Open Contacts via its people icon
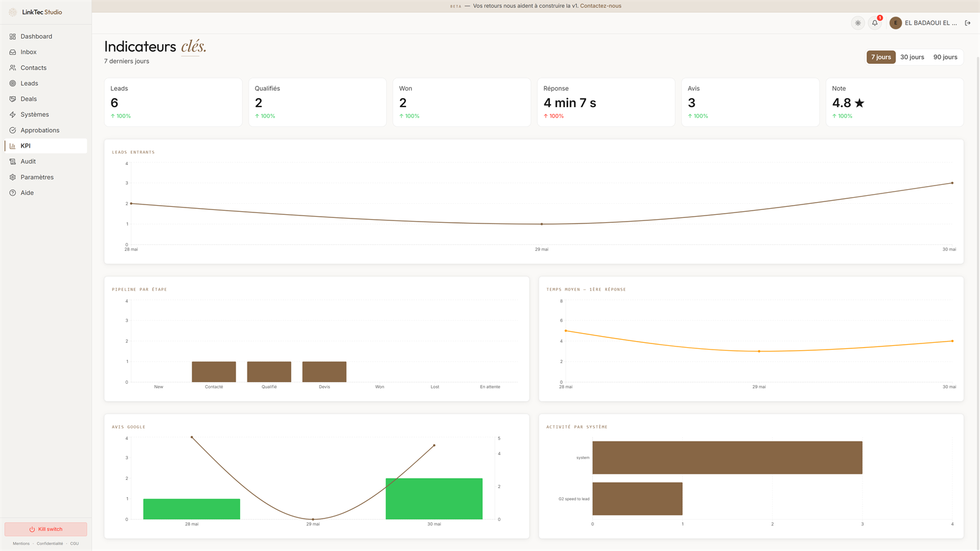This screenshot has height=551, width=980. click(12, 68)
